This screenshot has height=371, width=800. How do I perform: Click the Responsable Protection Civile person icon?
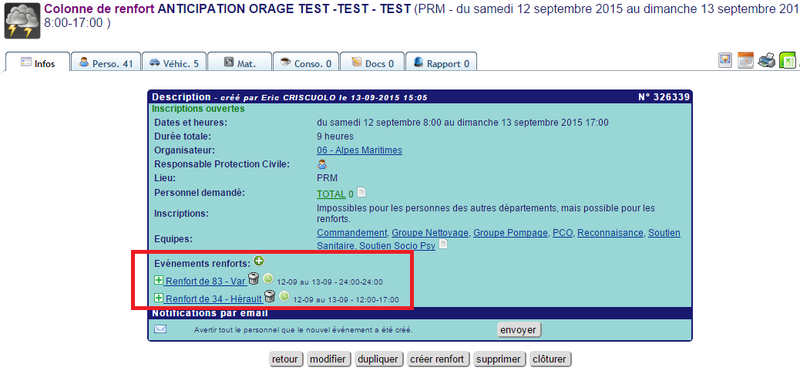(x=322, y=164)
